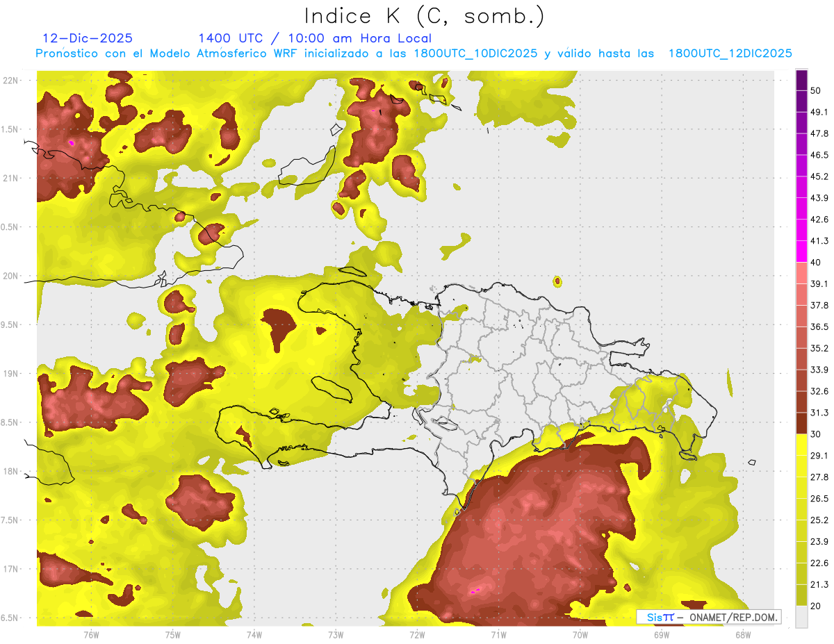Click the '73W' longitude axis label
The height and width of the screenshot is (644, 834).
[x=336, y=635]
